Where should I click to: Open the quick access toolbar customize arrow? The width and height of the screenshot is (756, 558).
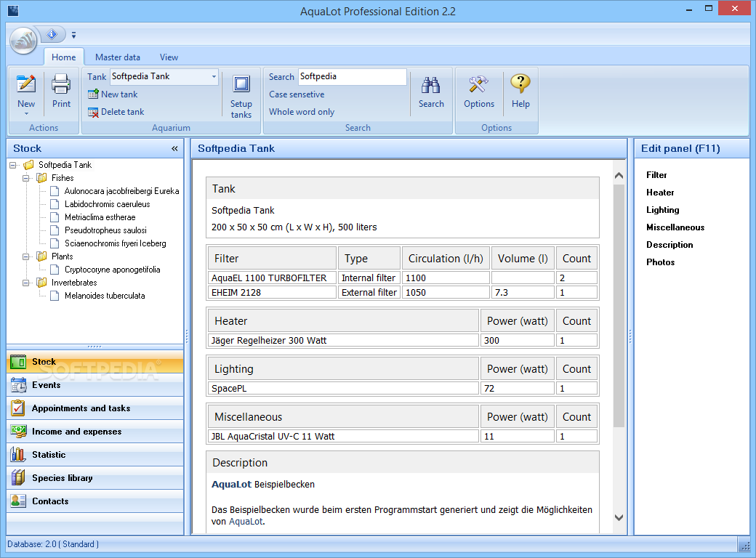[x=73, y=35]
